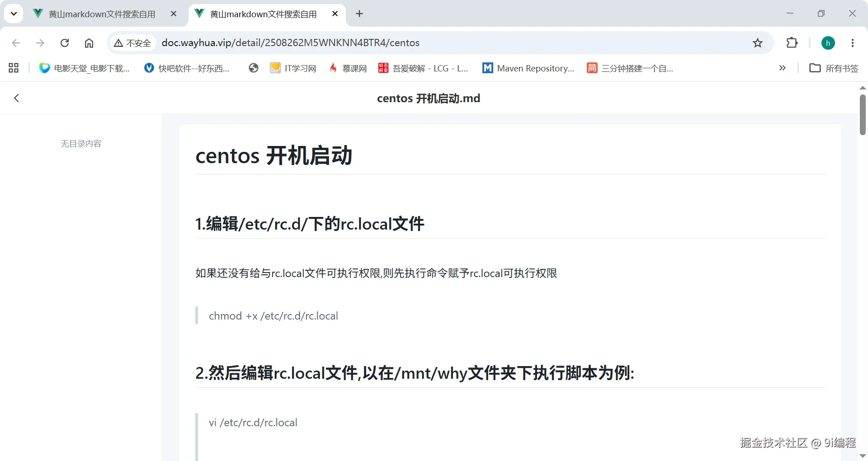The height and width of the screenshot is (461, 868).
Task: Open the tab search dropdown arrow
Action: 14,14
